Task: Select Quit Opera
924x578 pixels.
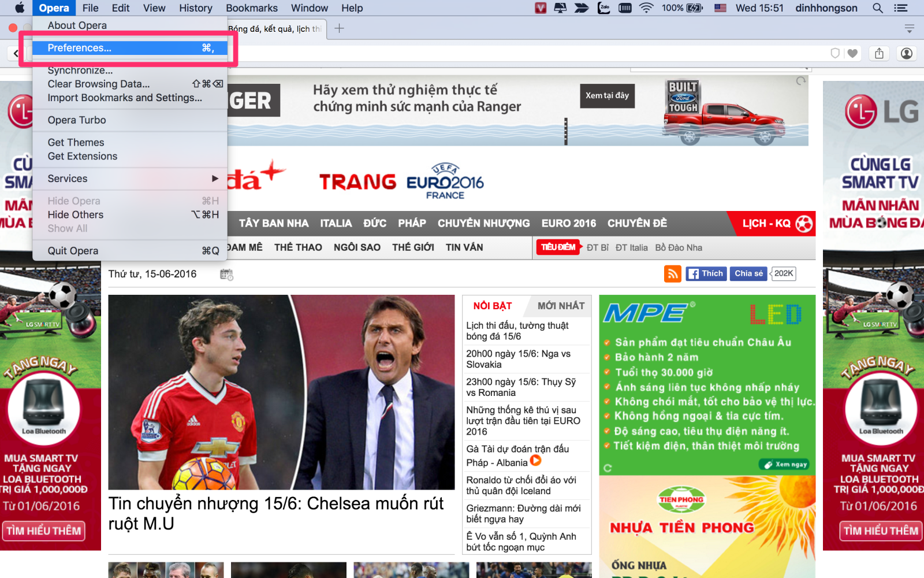Action: [130, 251]
